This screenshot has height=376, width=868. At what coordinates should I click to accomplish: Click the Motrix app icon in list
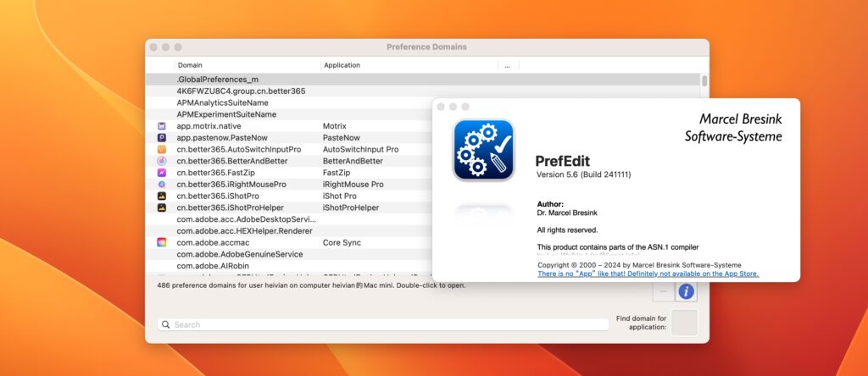click(162, 126)
